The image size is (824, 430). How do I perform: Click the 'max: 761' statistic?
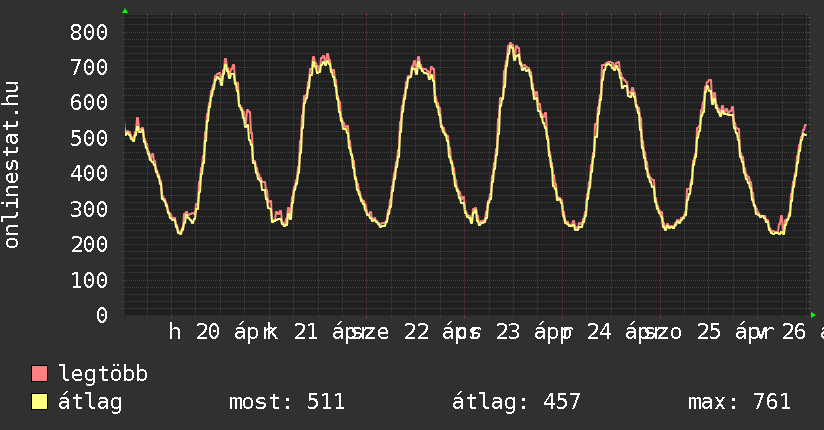tap(739, 403)
